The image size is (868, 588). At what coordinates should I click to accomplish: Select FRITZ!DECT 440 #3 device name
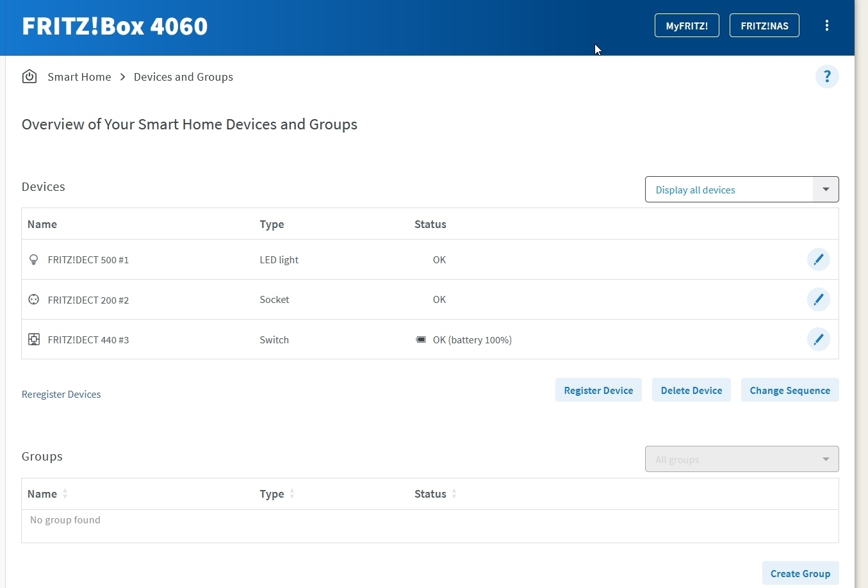click(88, 340)
